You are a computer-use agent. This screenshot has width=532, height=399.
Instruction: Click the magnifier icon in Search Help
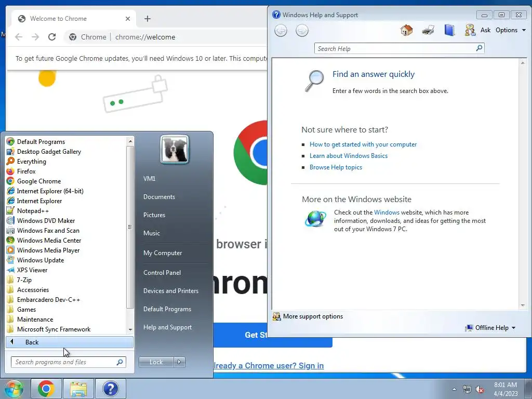pyautogui.click(x=479, y=48)
